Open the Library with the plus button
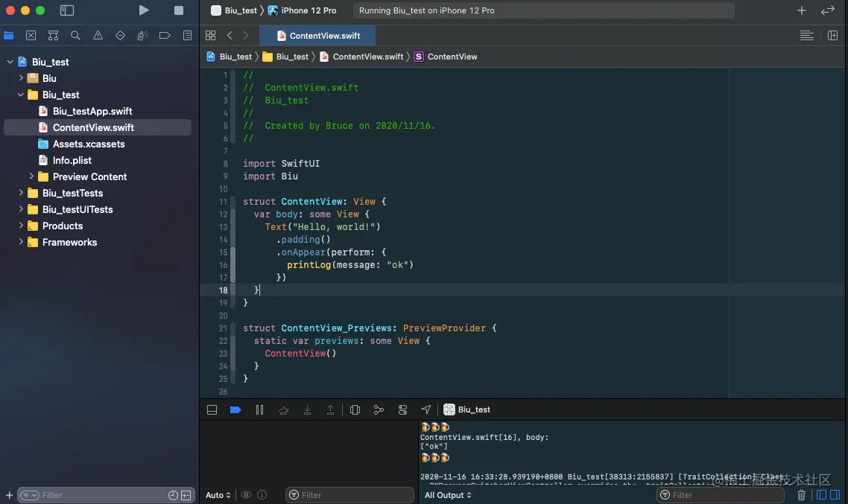848x504 pixels. [802, 10]
